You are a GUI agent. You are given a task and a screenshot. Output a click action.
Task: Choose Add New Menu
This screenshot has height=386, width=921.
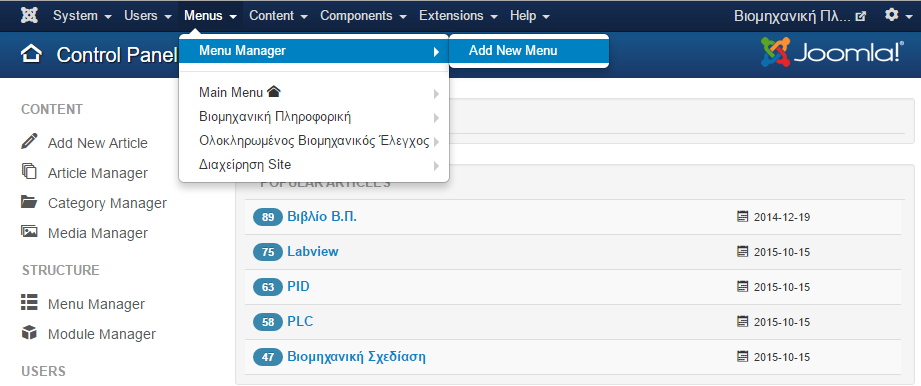click(529, 51)
